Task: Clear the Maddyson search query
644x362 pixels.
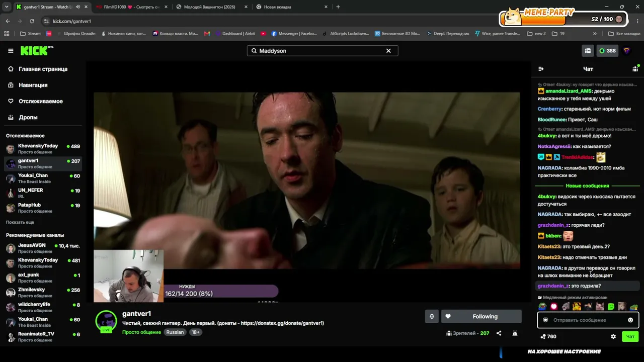Action: [388, 51]
